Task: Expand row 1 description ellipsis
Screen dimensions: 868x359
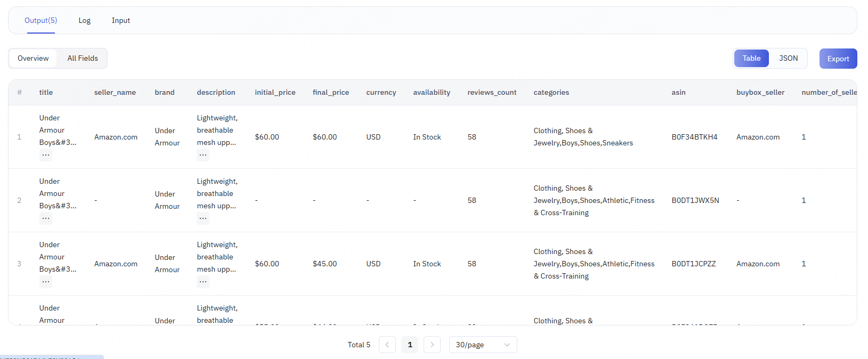Action: (203, 155)
